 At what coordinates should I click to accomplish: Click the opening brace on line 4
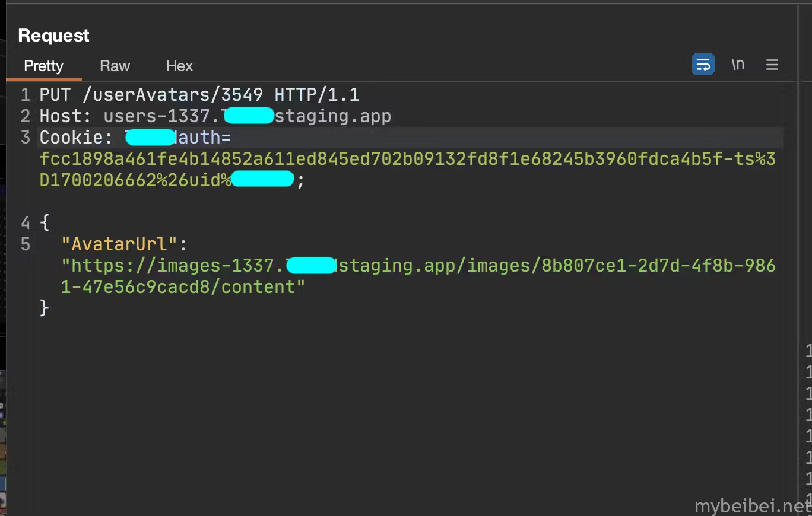(45, 223)
